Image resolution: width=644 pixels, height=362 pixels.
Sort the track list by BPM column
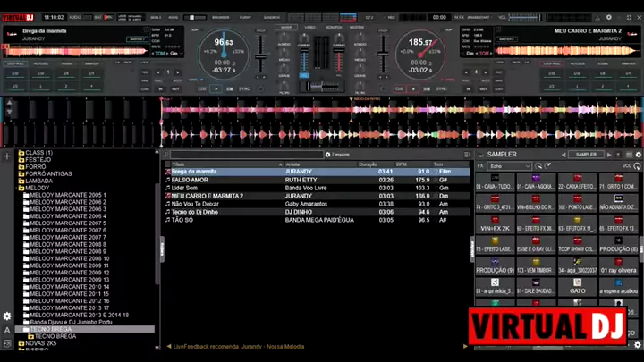[x=402, y=164]
